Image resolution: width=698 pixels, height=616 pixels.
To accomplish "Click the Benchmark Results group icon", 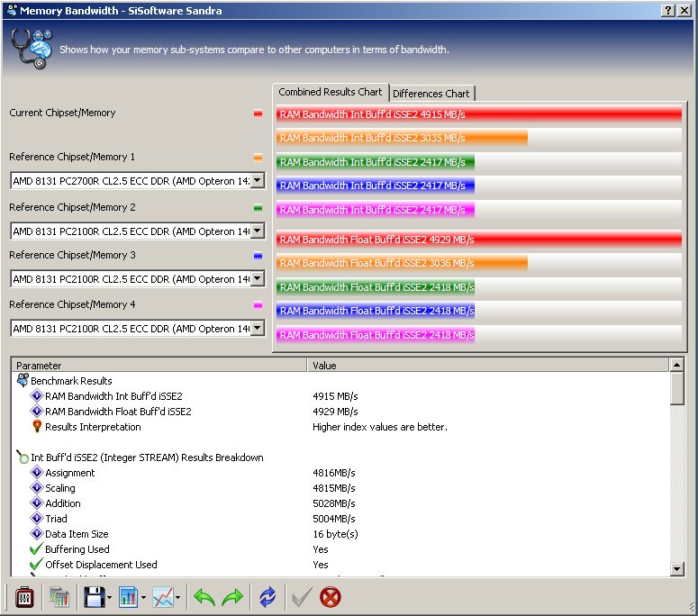I will pos(23,380).
